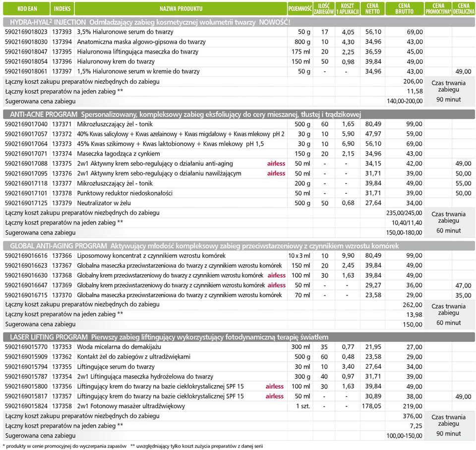Click 'Hialuronowy krem do twarzy' product name
Image resolution: width=476 pixels, height=450 pixels.
pos(116,61)
